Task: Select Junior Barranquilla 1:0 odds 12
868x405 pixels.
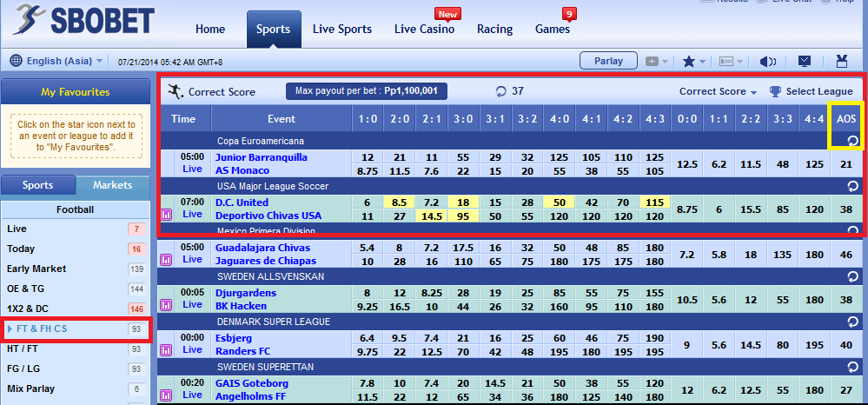Action: coord(368,157)
